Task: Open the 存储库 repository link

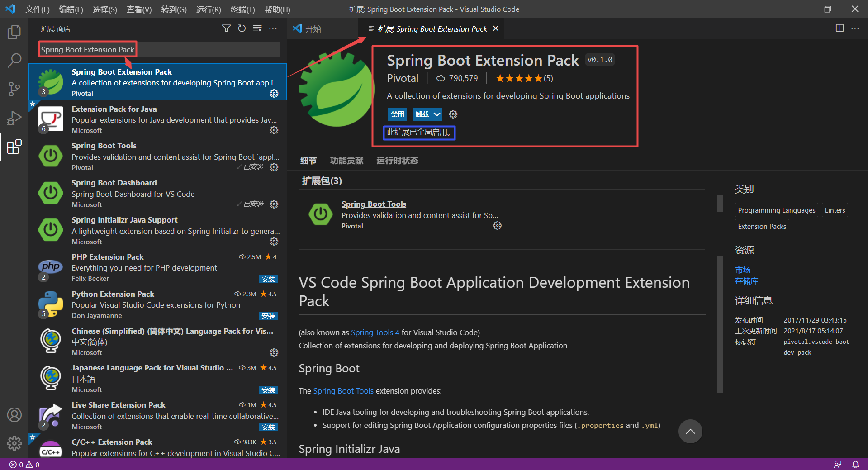Action: point(747,281)
